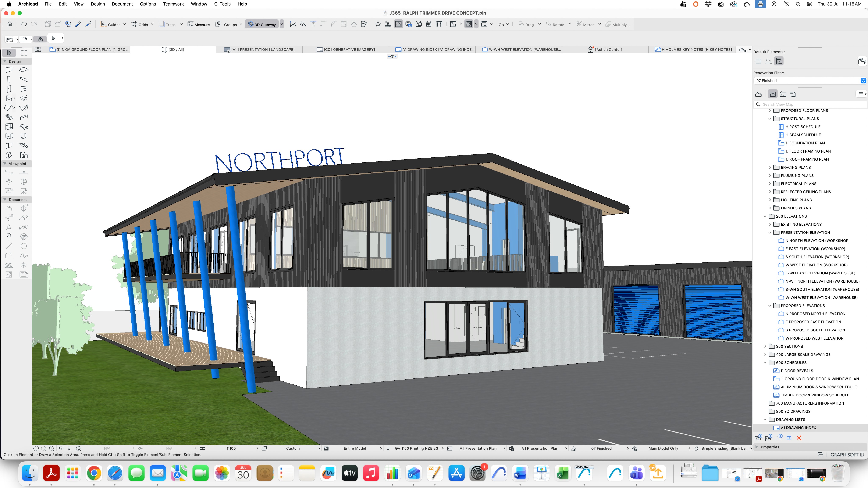Collapse the 200 ELEVATIONS folder

(765, 216)
